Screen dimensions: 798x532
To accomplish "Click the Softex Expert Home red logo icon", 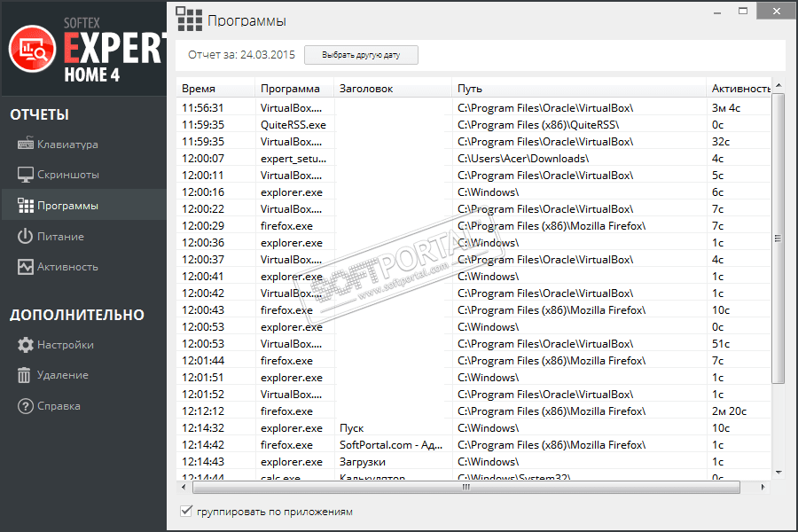I will [32, 49].
